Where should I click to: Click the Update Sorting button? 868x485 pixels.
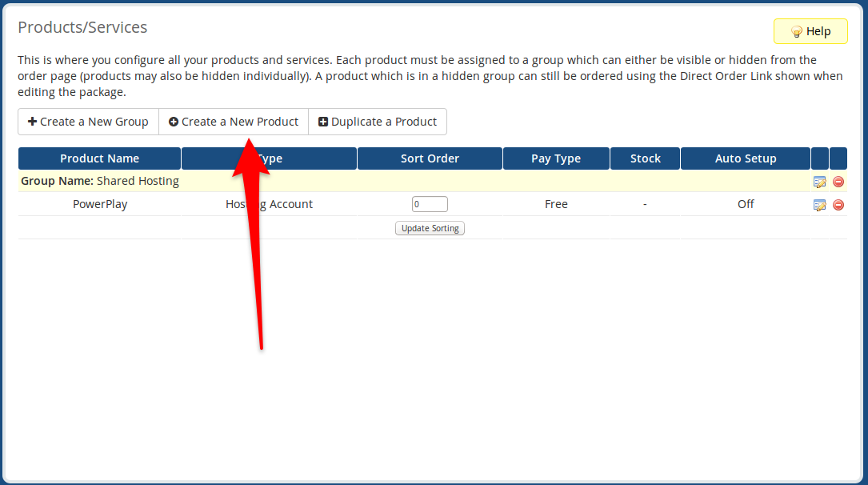pos(430,228)
